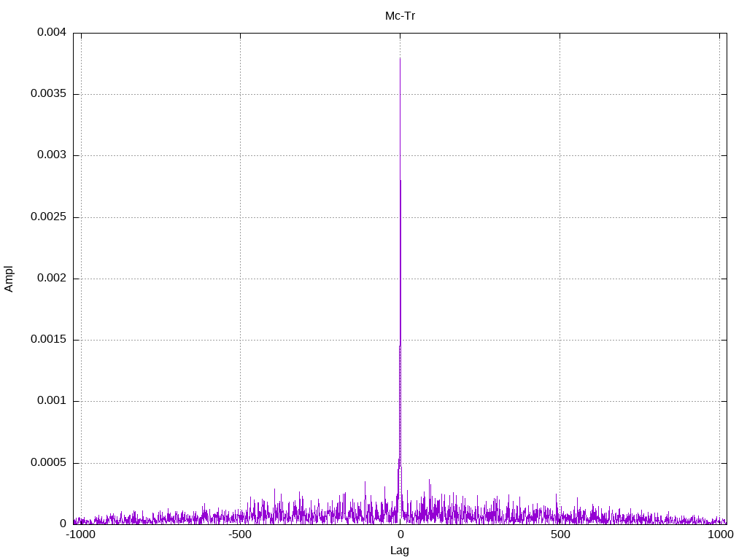Click the 0.0015 y-axis tick label
This screenshot has height=560, width=747.
point(48,340)
